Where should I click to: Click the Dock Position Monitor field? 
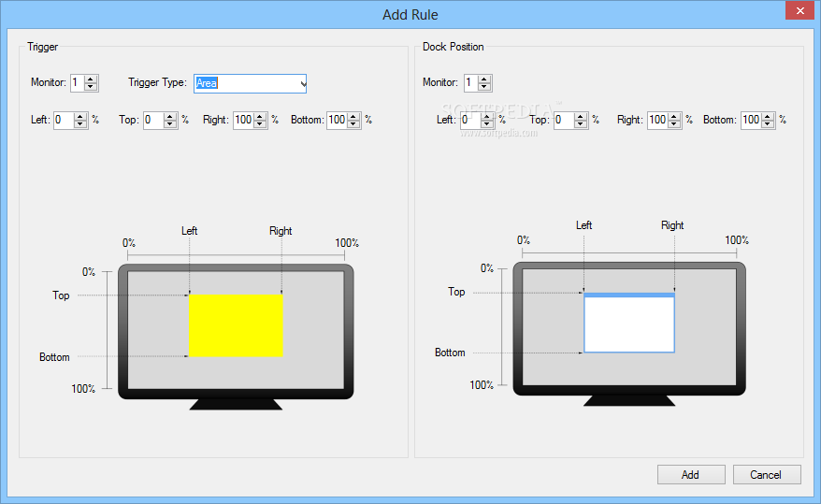coord(471,82)
